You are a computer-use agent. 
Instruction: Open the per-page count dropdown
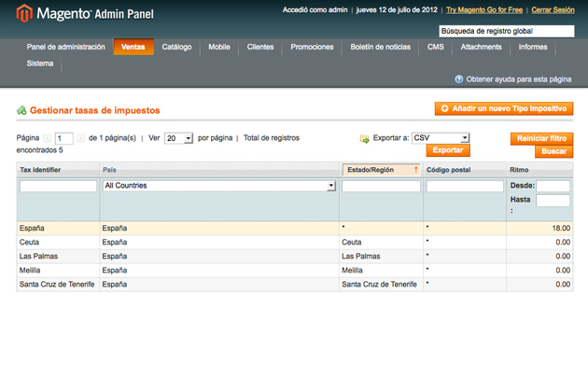(x=178, y=138)
